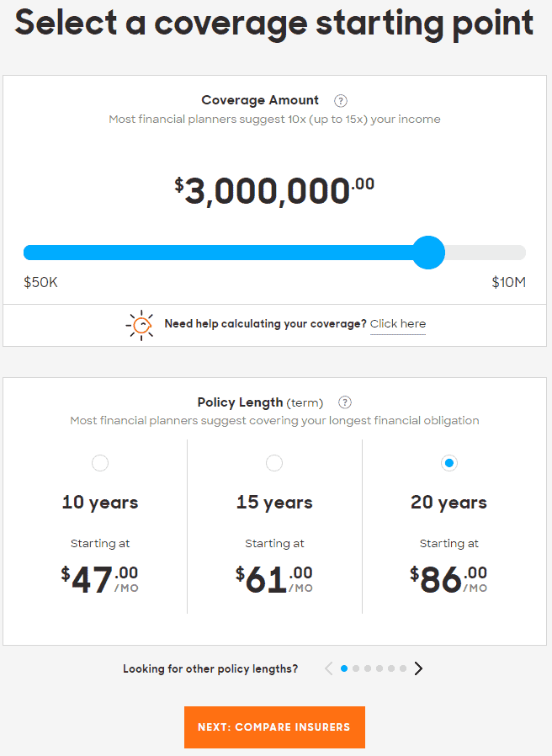Viewport: 552px width, 756px height.
Task: Click the gray unfilled end of the slider track
Action: (x=485, y=253)
